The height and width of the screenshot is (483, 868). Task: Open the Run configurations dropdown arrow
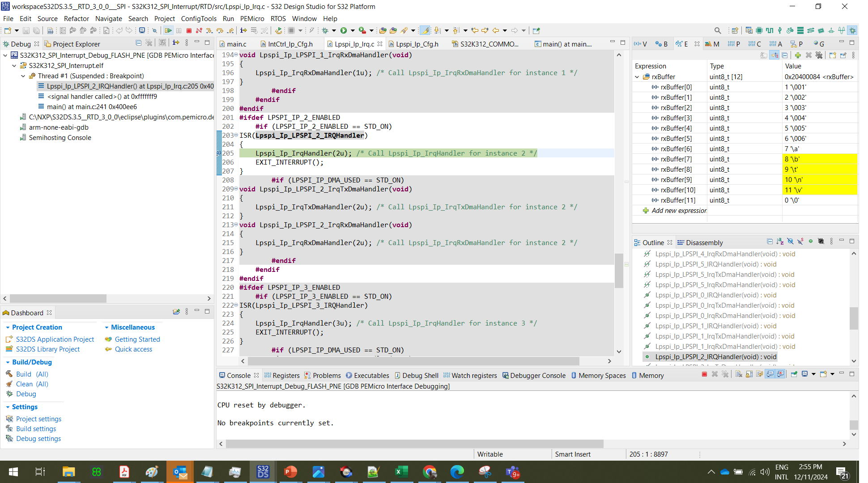353,30
